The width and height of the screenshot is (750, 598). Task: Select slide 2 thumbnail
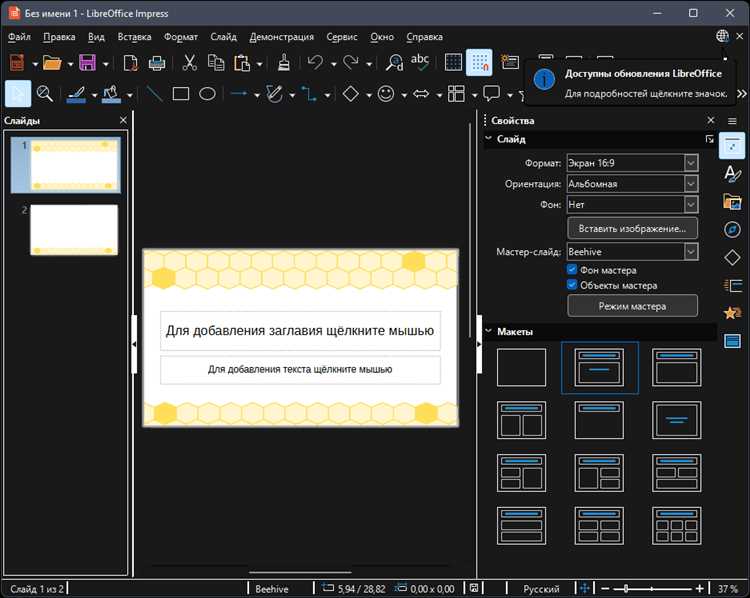74,230
